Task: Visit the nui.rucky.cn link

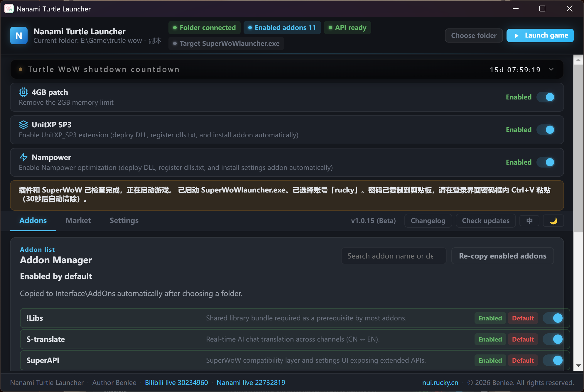Action: click(x=440, y=383)
